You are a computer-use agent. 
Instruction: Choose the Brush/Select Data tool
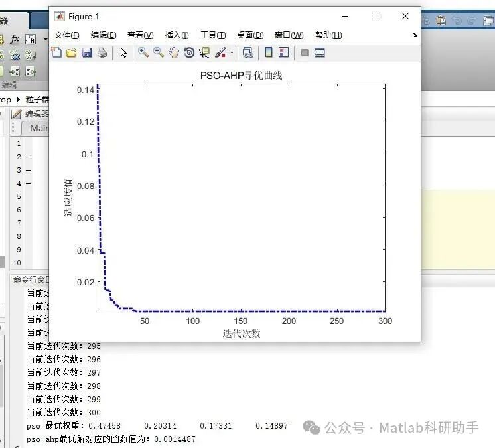click(x=220, y=52)
